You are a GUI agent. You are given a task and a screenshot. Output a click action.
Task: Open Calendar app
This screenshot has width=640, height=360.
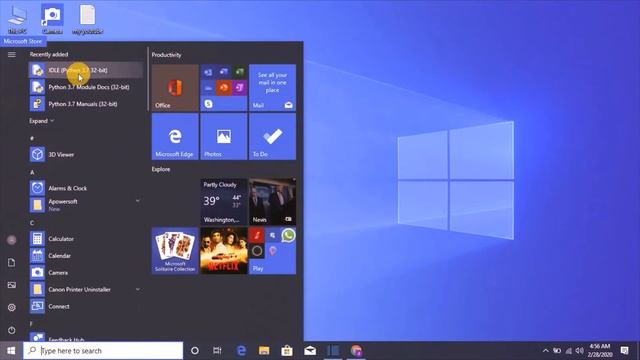click(x=86, y=256)
